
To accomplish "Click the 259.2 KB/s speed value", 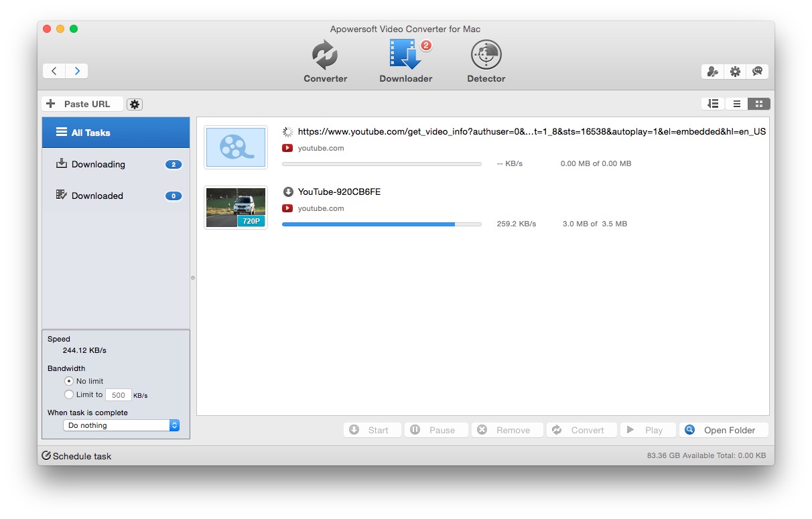I will tap(517, 224).
